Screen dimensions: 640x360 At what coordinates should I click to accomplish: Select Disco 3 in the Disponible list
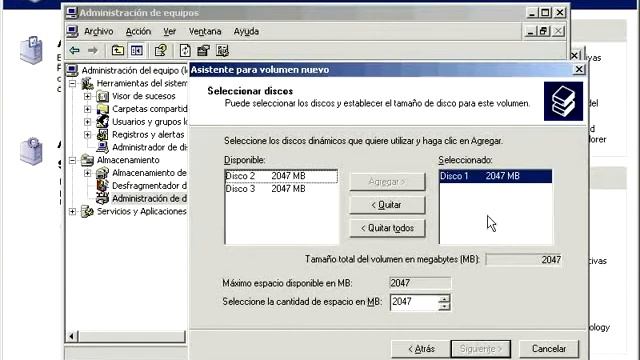pyautogui.click(x=281, y=189)
